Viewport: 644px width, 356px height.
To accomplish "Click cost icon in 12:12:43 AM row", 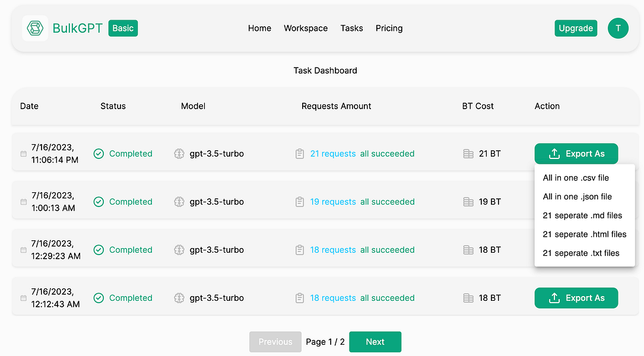I will tap(468, 298).
